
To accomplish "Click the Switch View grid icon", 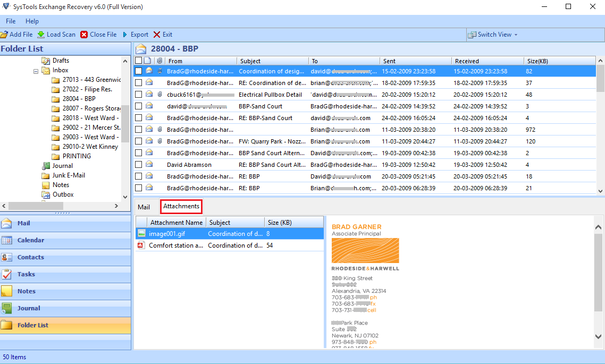I will [472, 35].
